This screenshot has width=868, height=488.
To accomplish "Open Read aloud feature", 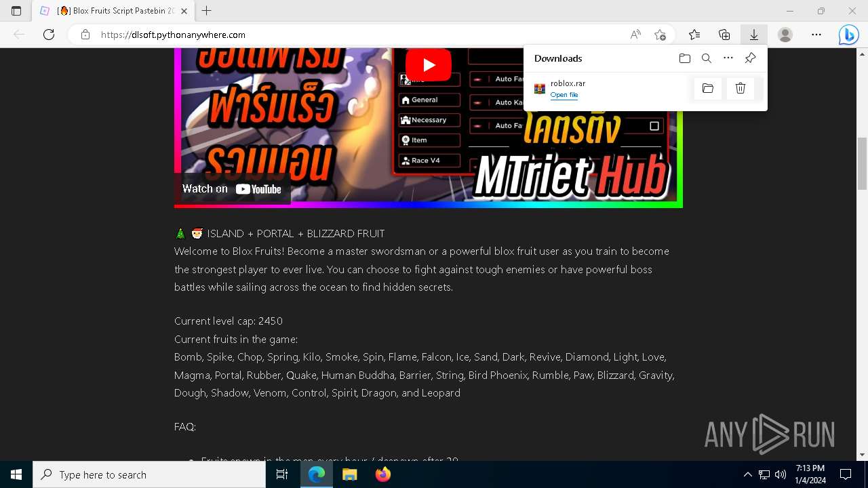I will [x=635, y=35].
